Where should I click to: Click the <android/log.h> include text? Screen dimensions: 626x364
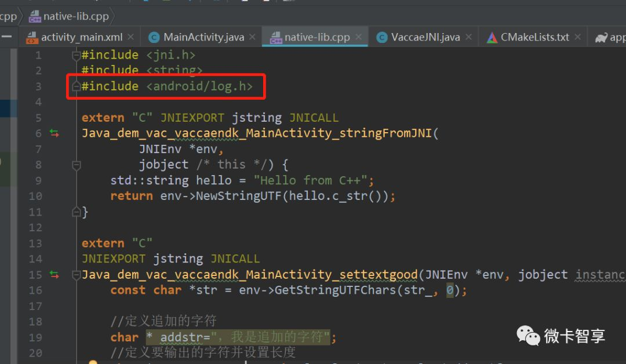coord(199,86)
